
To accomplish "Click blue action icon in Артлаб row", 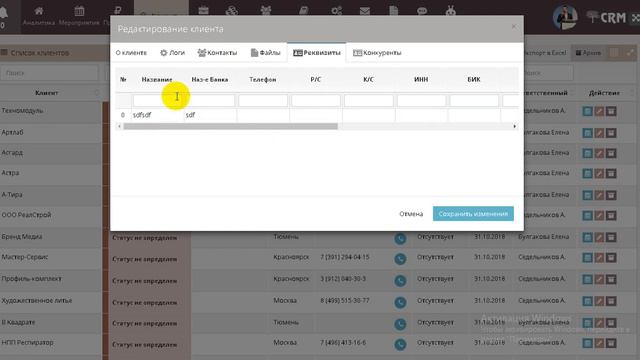I will click(x=587, y=133).
